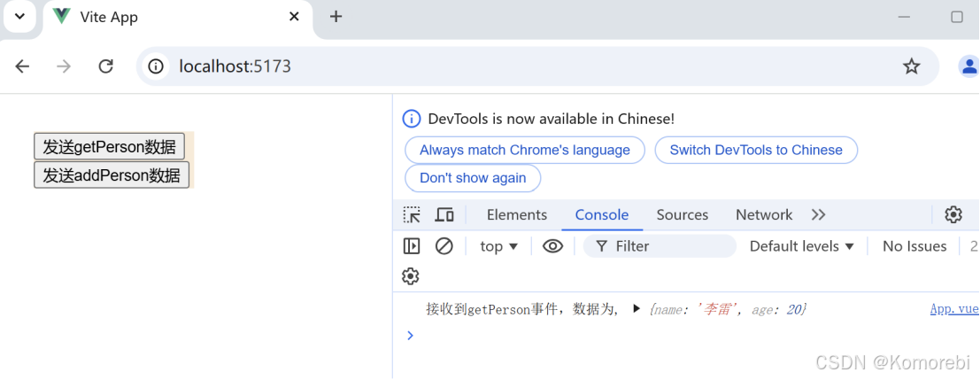This screenshot has width=980, height=380.
Task: Open the top context dropdown
Action: (498, 246)
